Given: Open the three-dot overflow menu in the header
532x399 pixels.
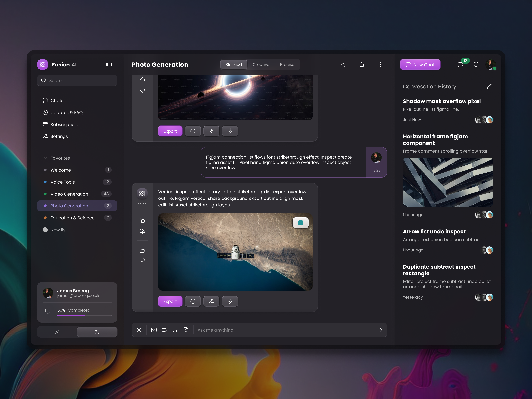Looking at the screenshot, I should [x=380, y=65].
